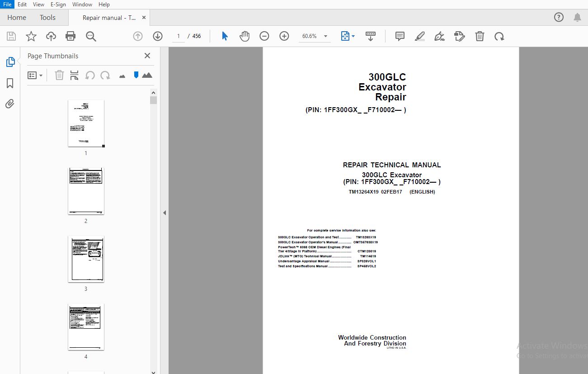Rotate thumbnails counterclockwise
This screenshot has width=588, height=374.
coord(90,75)
